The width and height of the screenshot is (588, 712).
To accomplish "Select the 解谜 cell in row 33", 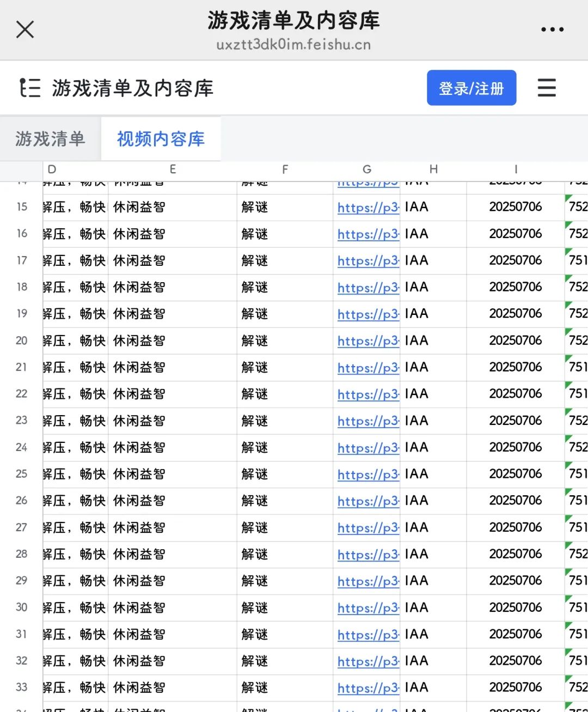I will (285, 687).
